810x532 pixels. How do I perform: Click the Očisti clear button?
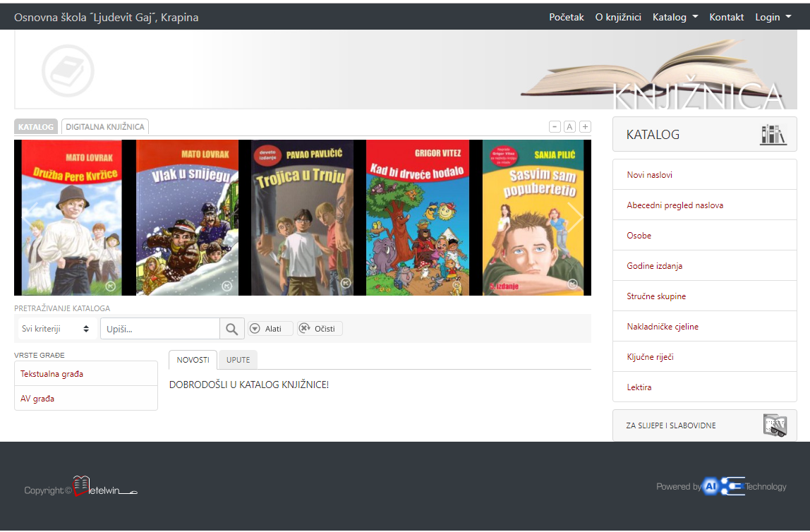point(320,329)
